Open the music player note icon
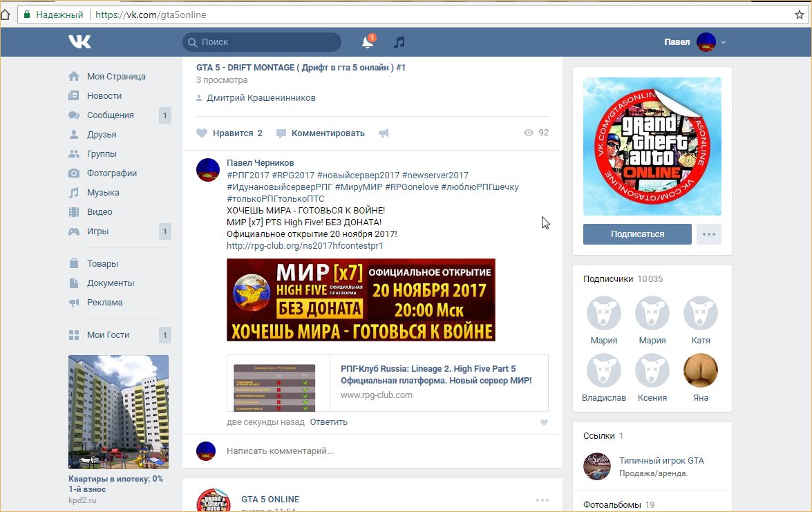The width and height of the screenshot is (812, 512). [399, 42]
